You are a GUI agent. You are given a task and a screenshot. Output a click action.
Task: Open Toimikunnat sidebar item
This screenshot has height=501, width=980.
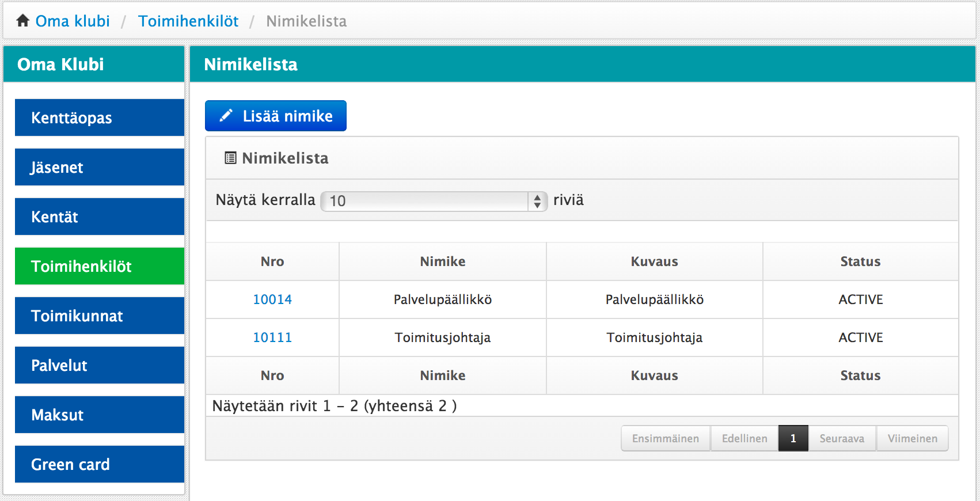[x=100, y=316]
